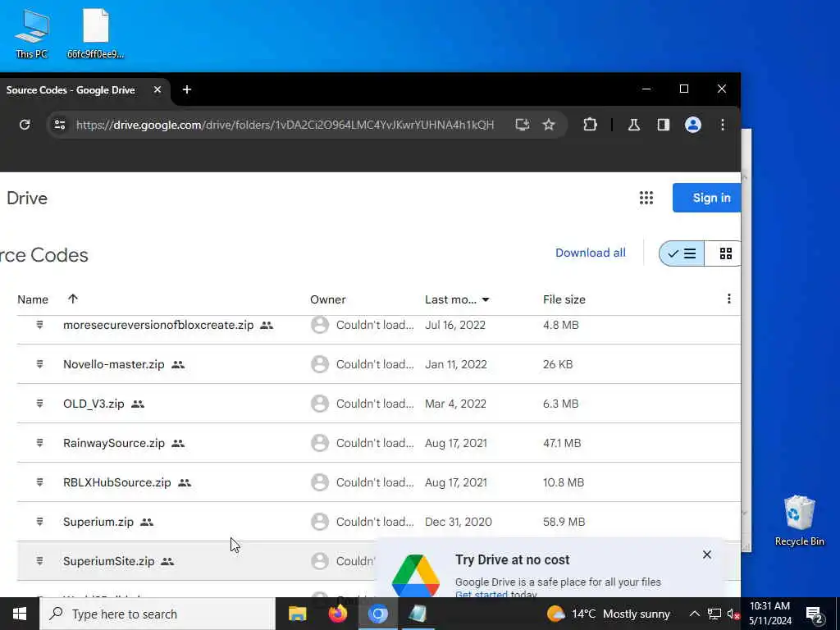This screenshot has height=630, width=840.
Task: Click shared people icon beside OLD_V3.zip
Action: click(138, 404)
